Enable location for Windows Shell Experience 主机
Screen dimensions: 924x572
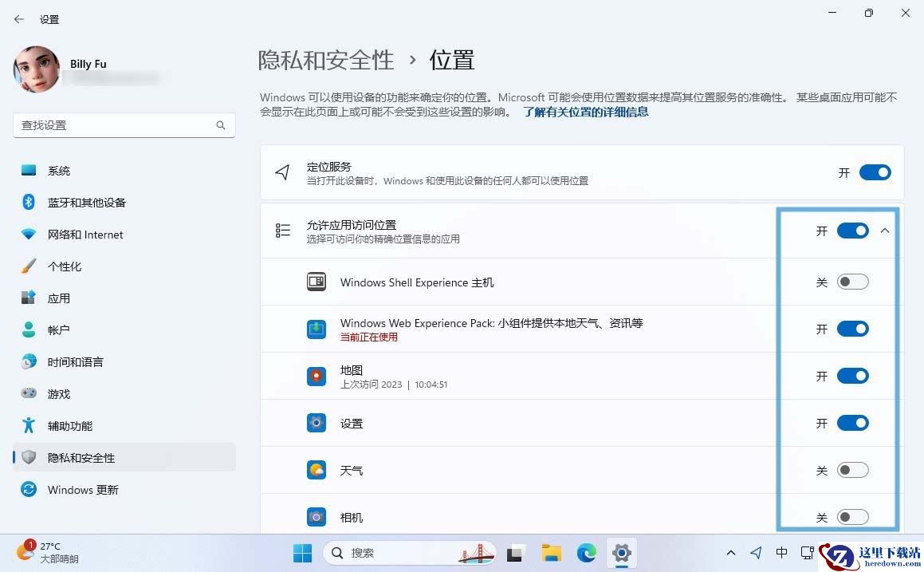click(853, 282)
